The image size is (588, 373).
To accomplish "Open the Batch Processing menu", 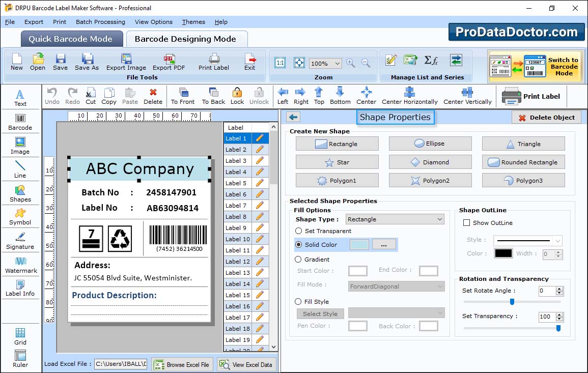I will (100, 22).
